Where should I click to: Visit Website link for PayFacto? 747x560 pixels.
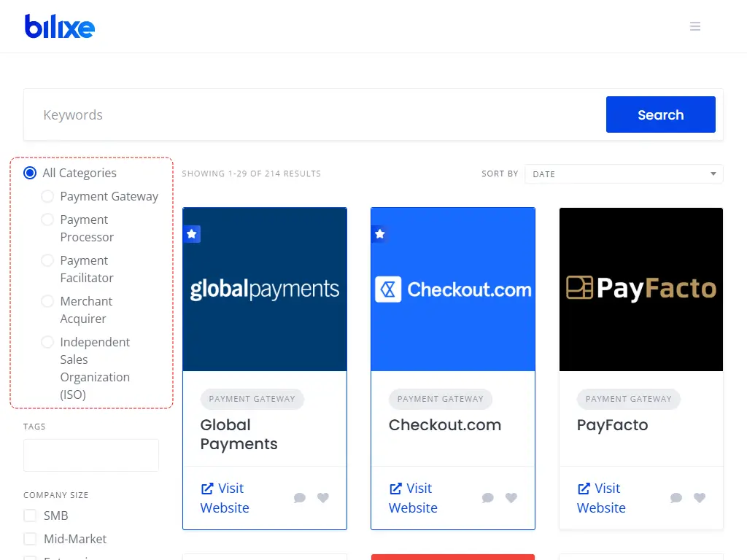601,498
